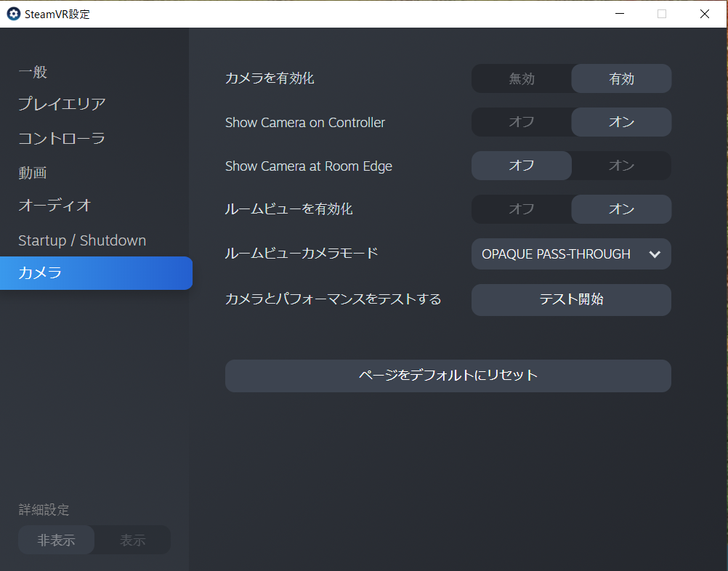The image size is (728, 571).
Task: Turn off Show Camera on Controller
Action: tap(522, 122)
